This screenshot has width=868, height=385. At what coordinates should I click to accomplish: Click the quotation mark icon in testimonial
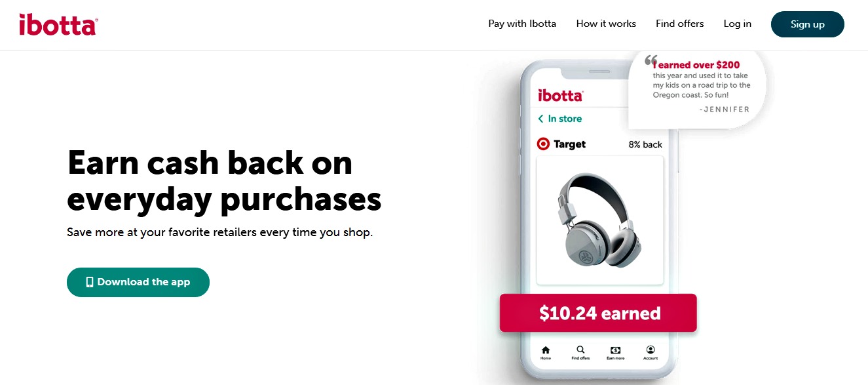(651, 60)
